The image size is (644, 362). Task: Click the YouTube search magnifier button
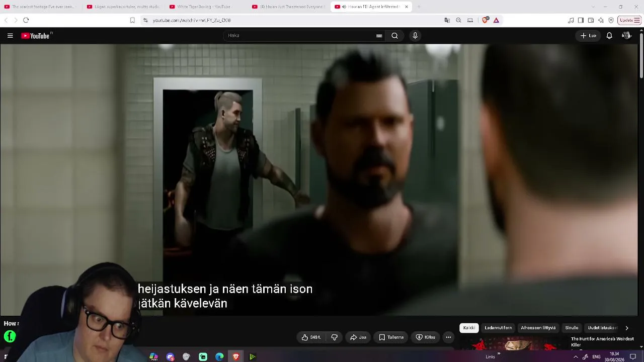394,36
